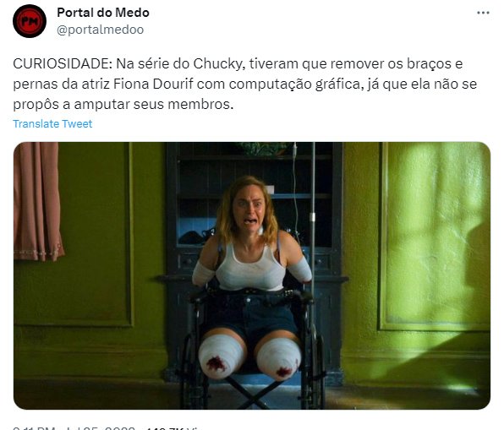Click the word CURIOSIDADE in the tweet
Image resolution: width=504 pixels, height=430 pixels.
pyautogui.click(x=63, y=64)
